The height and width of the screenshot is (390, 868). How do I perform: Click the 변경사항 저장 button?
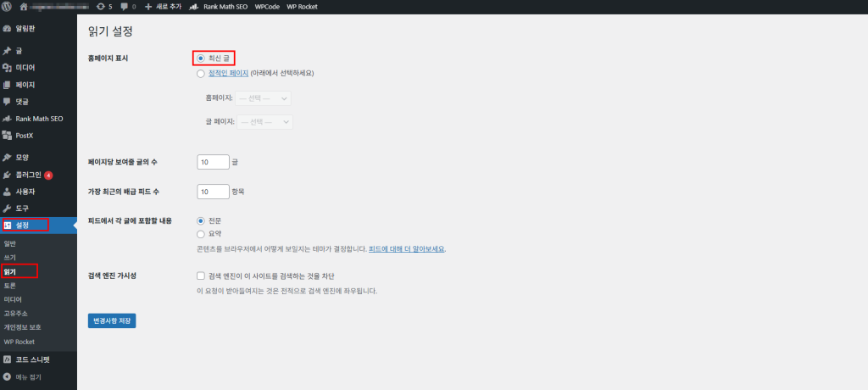112,320
